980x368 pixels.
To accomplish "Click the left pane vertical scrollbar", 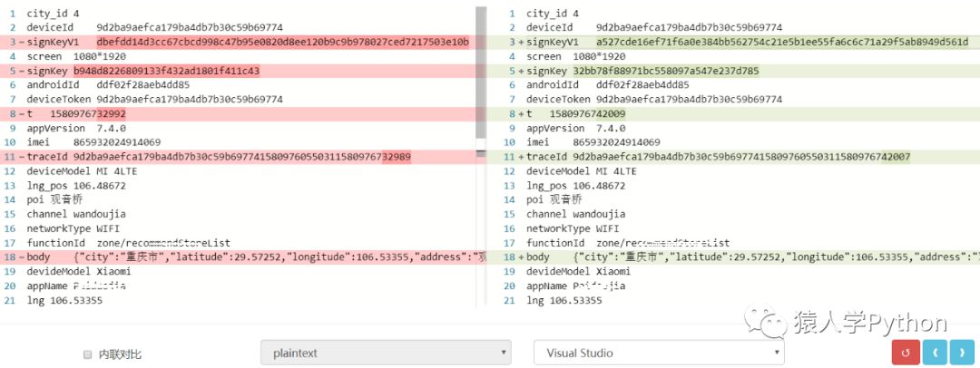I will [x=481, y=72].
